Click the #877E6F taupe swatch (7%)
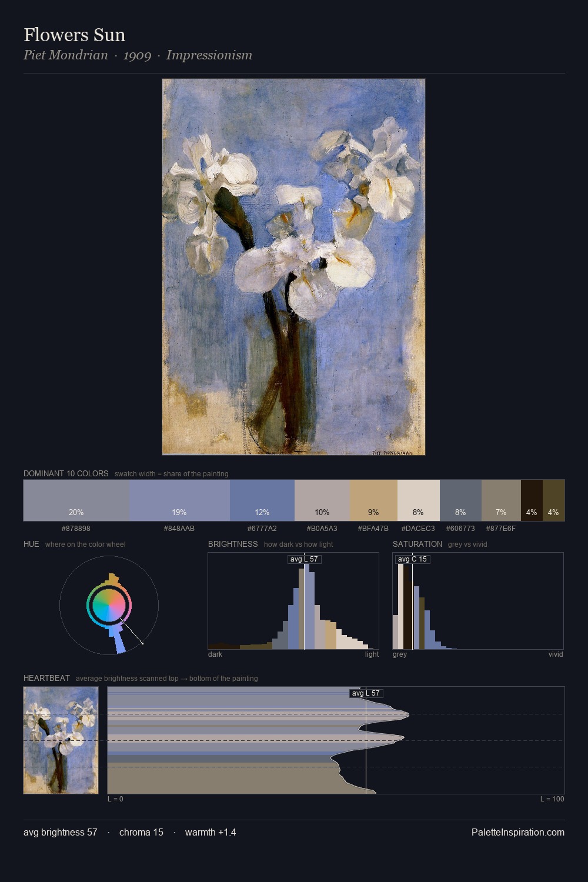Image resolution: width=588 pixels, height=882 pixels. coord(501,500)
